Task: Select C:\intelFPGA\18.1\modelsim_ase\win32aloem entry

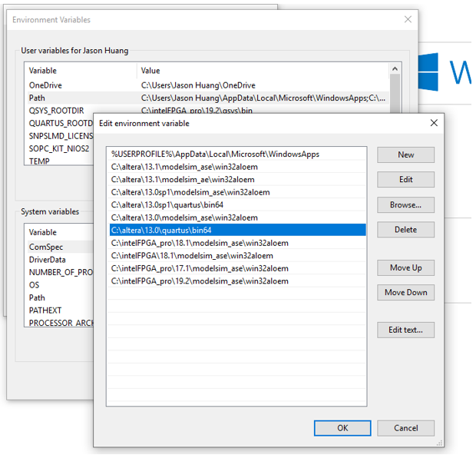Action: [x=237, y=256]
